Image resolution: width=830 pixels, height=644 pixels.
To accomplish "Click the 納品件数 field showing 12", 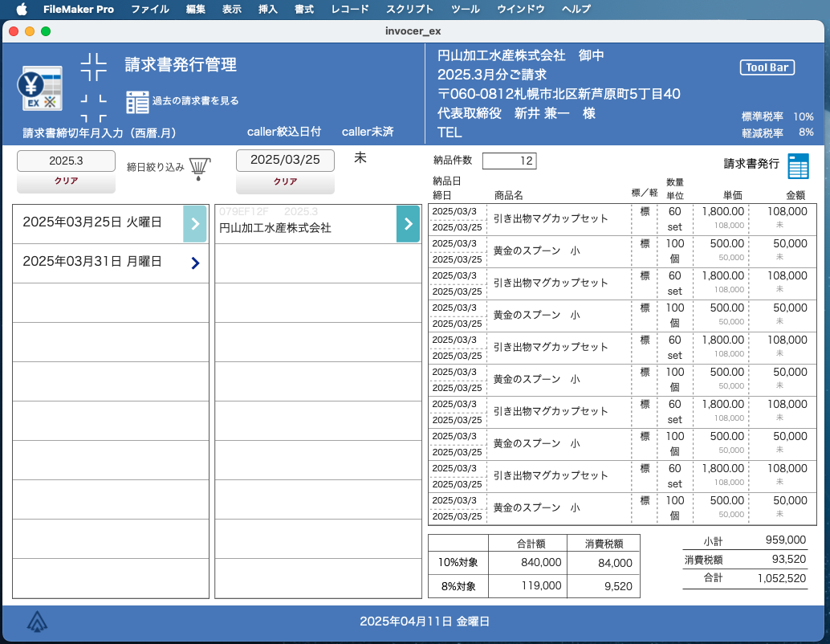I will (509, 161).
